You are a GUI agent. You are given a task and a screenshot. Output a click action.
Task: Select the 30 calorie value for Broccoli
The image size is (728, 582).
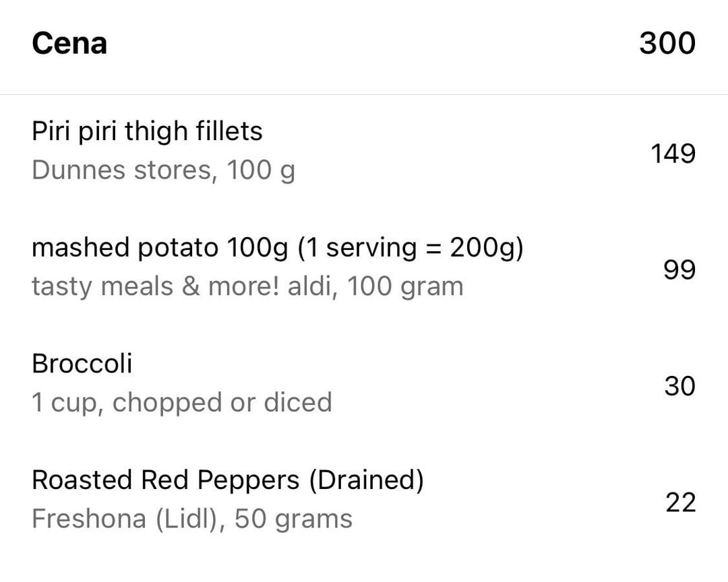[x=679, y=386]
